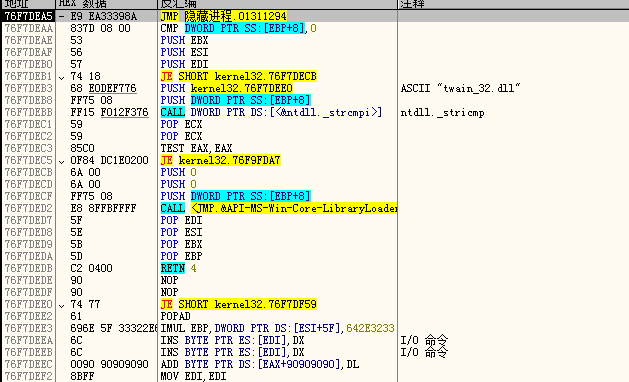Click hex bytes E8 8FFBFFFF
Viewport: 629px width, 382px height.
point(103,208)
